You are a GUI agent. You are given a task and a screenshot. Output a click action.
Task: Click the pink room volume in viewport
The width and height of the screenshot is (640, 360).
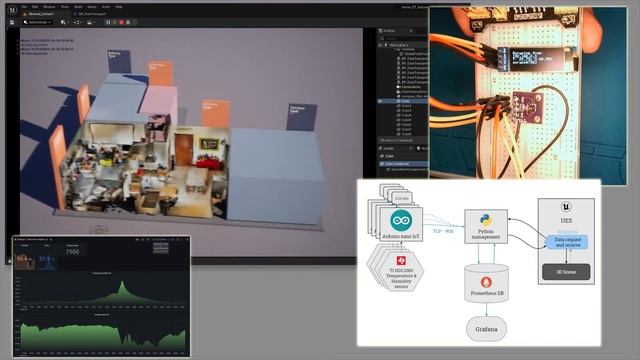(x=159, y=100)
